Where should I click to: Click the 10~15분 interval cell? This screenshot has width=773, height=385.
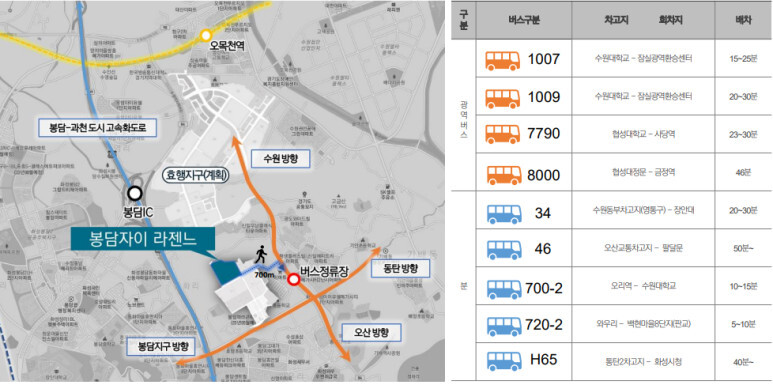pyautogui.click(x=743, y=286)
